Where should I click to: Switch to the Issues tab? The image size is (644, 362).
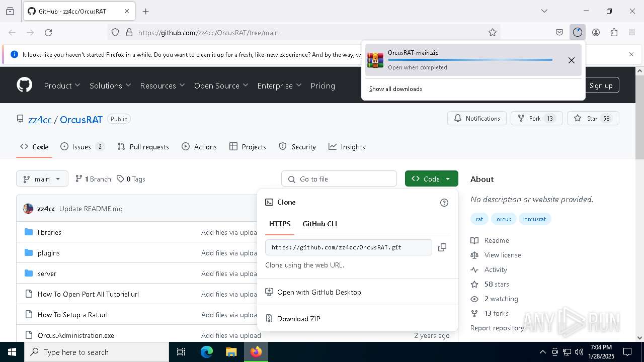[82, 147]
